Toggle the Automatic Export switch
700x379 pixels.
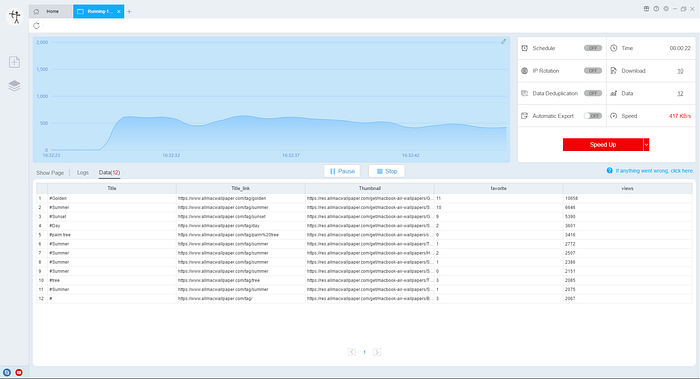pos(593,116)
